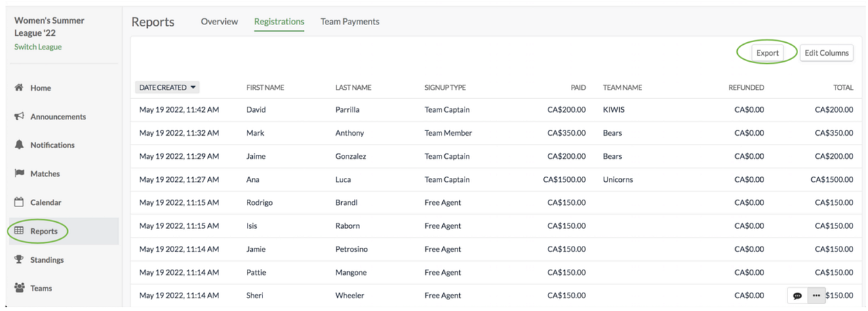Click the Announcements megaphone icon
The height and width of the screenshot is (311, 868).
tap(19, 116)
